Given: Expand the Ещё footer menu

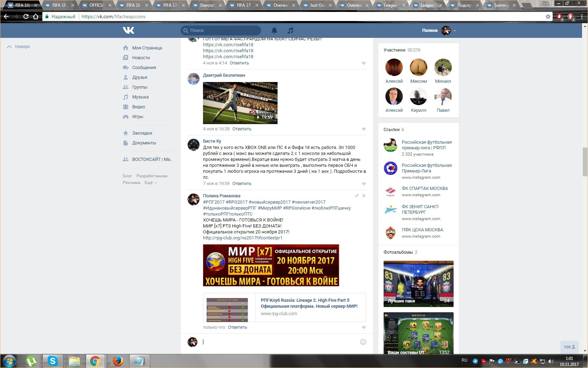Looking at the screenshot, I should 151,183.
